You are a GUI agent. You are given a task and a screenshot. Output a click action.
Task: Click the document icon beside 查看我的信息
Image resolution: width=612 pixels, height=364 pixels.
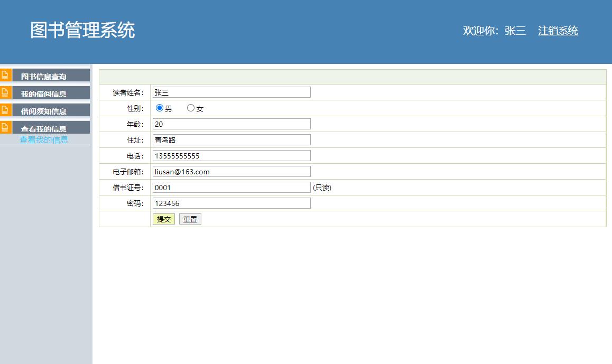pos(5,127)
